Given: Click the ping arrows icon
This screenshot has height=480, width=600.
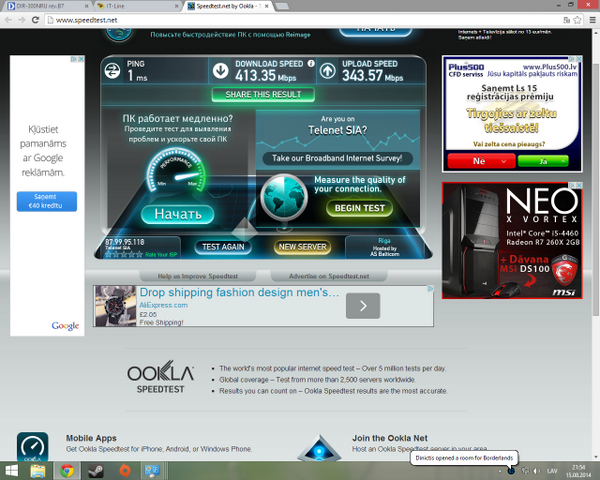Looking at the screenshot, I should click(x=112, y=71).
